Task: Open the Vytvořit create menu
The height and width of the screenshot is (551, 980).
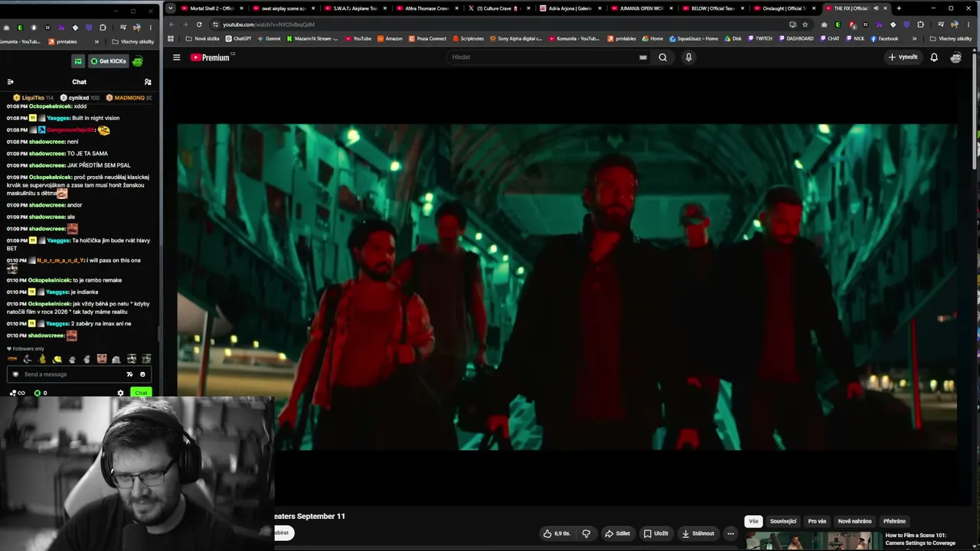Action: pos(903,57)
